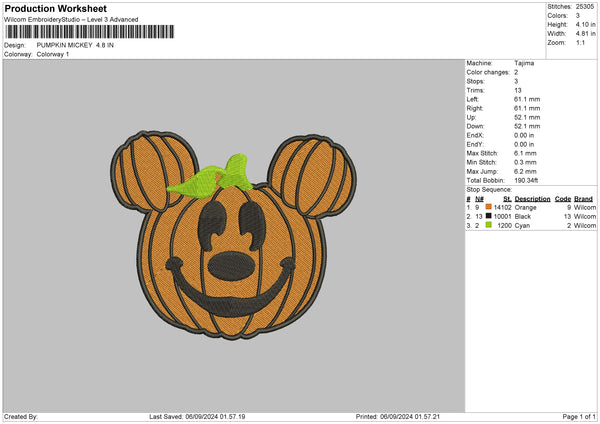Click the Code column header

point(562,198)
